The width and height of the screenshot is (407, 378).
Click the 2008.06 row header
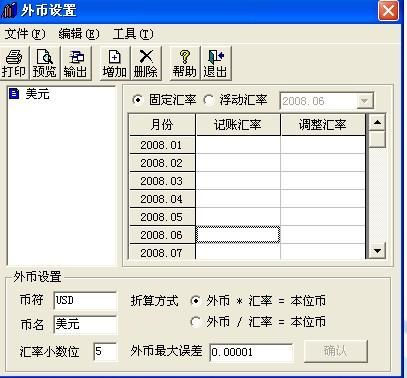pyautogui.click(x=162, y=235)
